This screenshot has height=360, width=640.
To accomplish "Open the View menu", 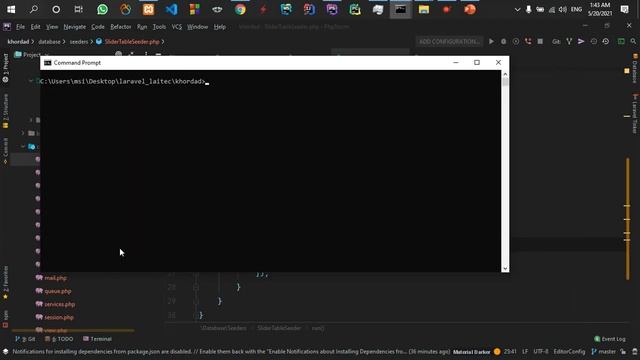I will click(x=52, y=27).
